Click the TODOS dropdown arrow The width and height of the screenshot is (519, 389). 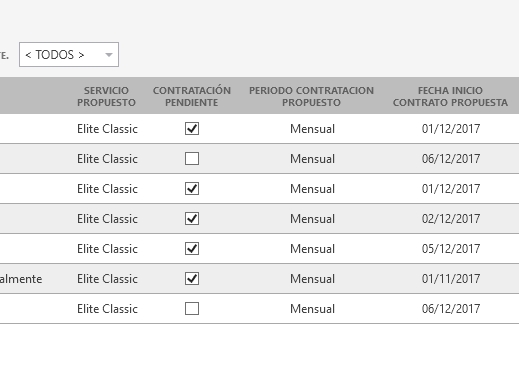click(109, 55)
